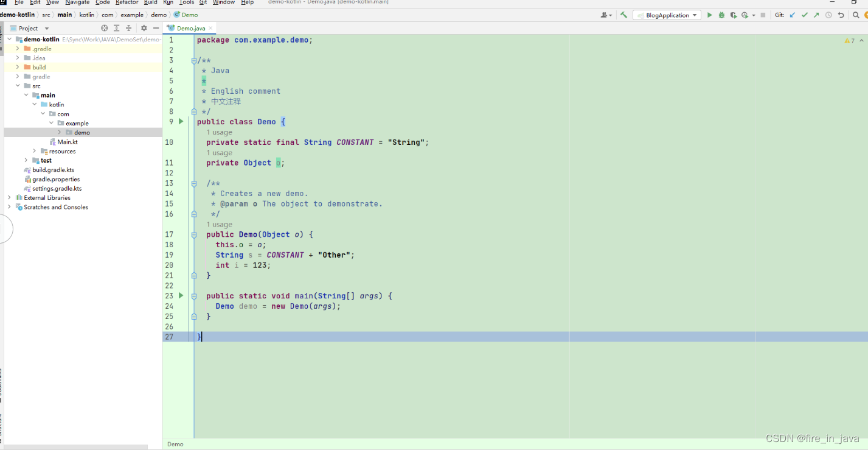Collapse the src folder
The height and width of the screenshot is (450, 868).
pyautogui.click(x=18, y=86)
